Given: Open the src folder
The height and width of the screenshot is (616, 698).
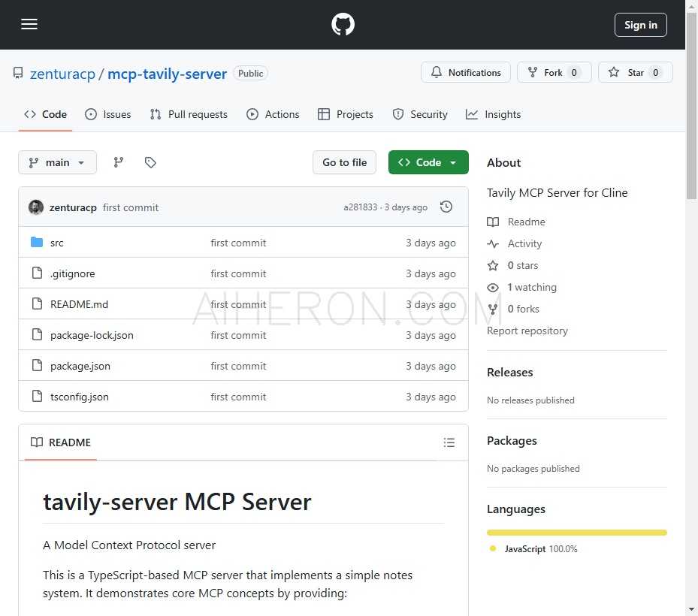Looking at the screenshot, I should [57, 243].
